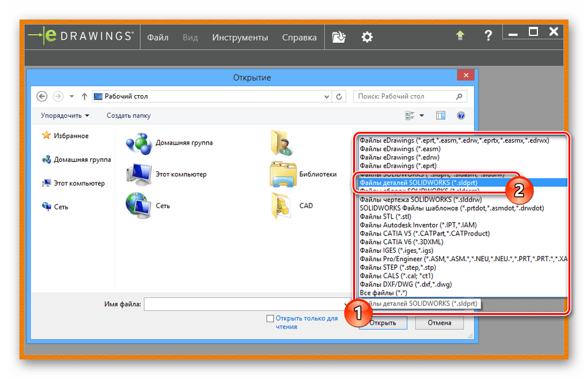Click the Отмена button
The image size is (588, 379).
coord(440,323)
